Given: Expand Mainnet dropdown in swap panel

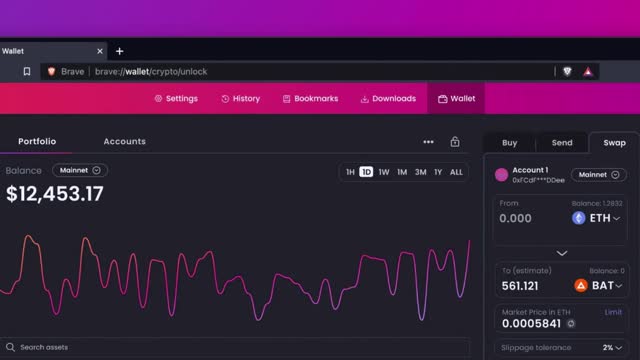Looking at the screenshot, I should 599,175.
